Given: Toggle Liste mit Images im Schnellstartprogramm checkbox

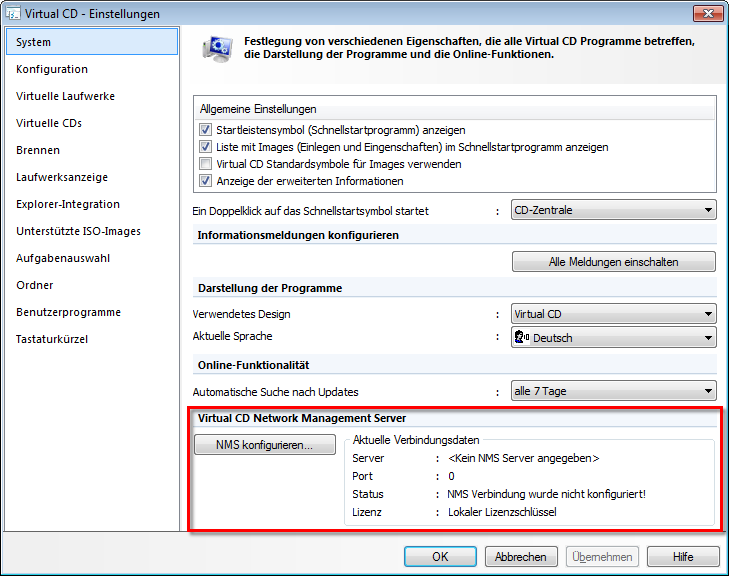Looking at the screenshot, I should (205, 147).
